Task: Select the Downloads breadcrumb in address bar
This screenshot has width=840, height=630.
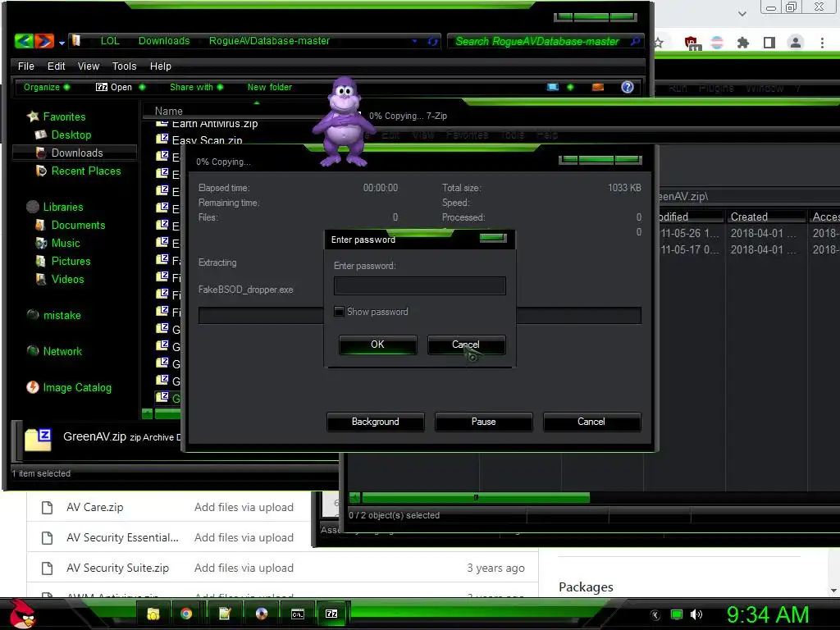Action: [164, 41]
